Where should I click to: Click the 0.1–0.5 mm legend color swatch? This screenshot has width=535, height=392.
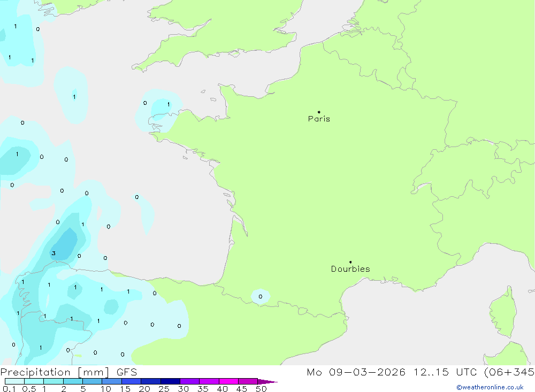pos(14,381)
